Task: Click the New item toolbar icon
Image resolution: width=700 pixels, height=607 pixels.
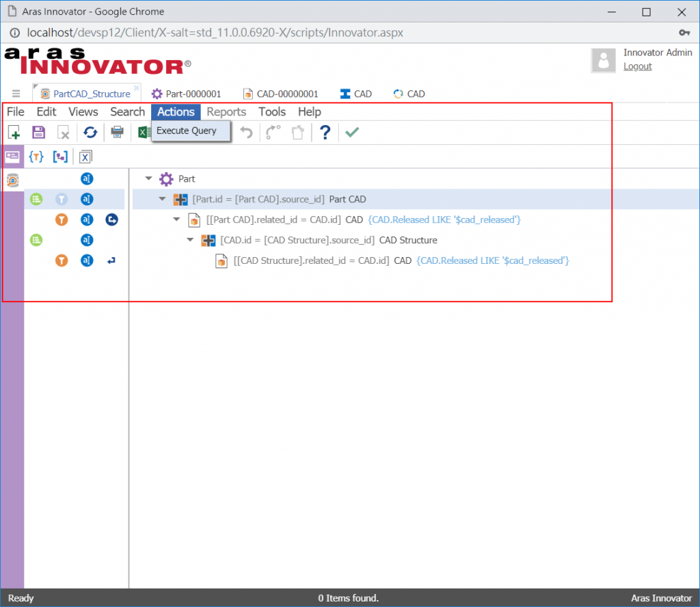Action: [14, 132]
